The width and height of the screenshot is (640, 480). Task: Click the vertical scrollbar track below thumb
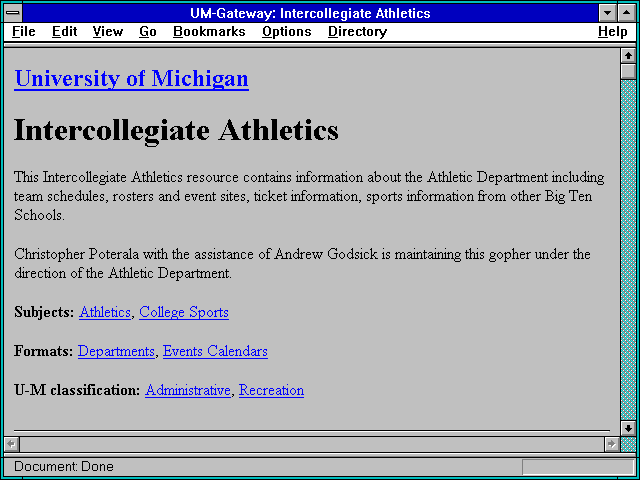click(628, 250)
